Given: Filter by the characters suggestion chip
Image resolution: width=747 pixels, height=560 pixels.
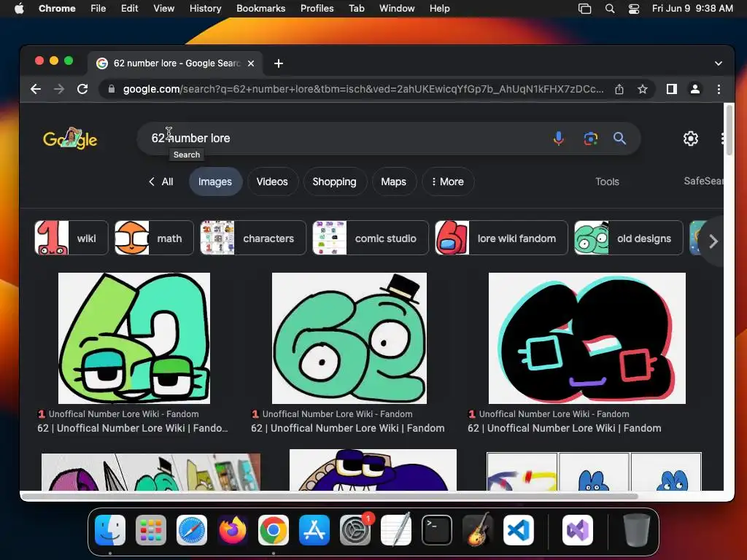Looking at the screenshot, I should [x=253, y=238].
